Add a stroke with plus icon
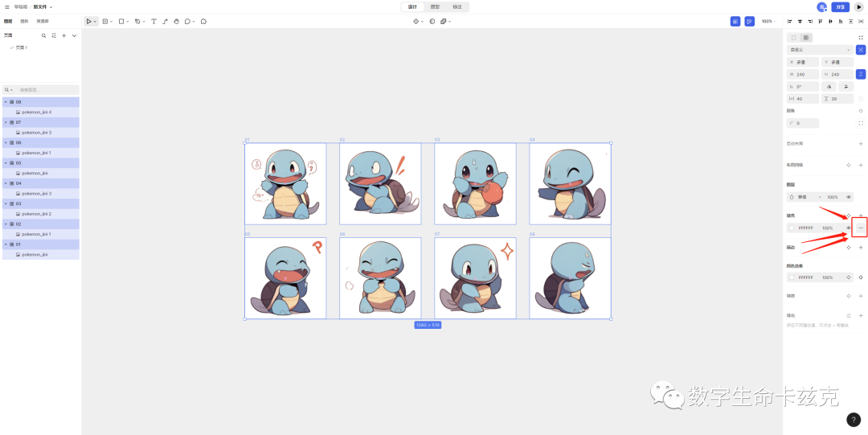This screenshot has height=435, width=868. pos(860,247)
